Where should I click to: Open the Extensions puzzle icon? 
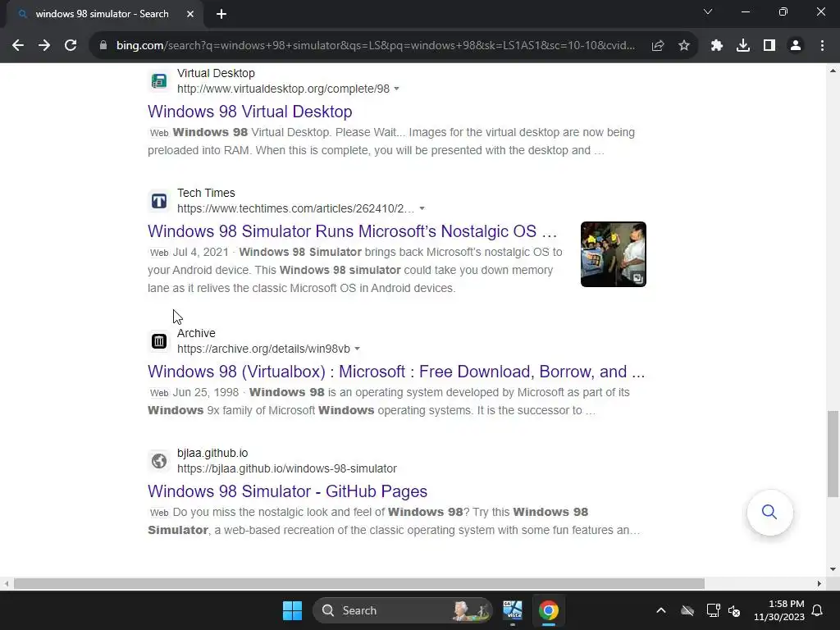point(717,46)
